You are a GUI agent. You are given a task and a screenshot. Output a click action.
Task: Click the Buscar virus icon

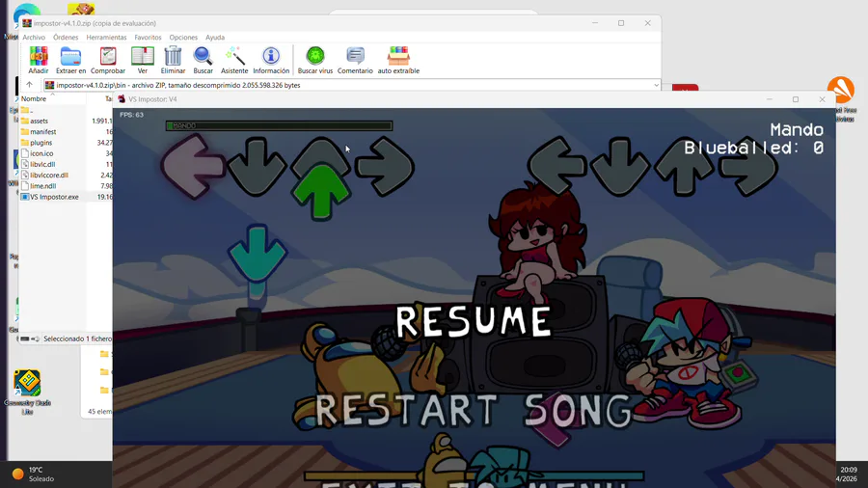click(315, 60)
